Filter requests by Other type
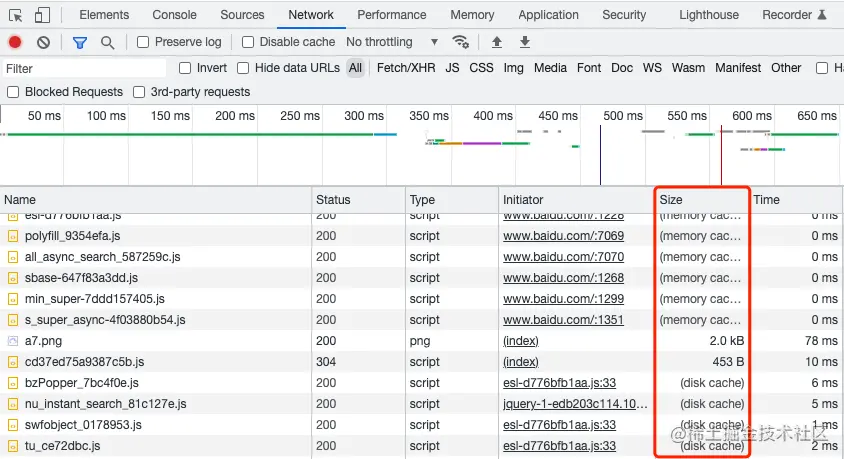The width and height of the screenshot is (844, 459). pos(786,68)
